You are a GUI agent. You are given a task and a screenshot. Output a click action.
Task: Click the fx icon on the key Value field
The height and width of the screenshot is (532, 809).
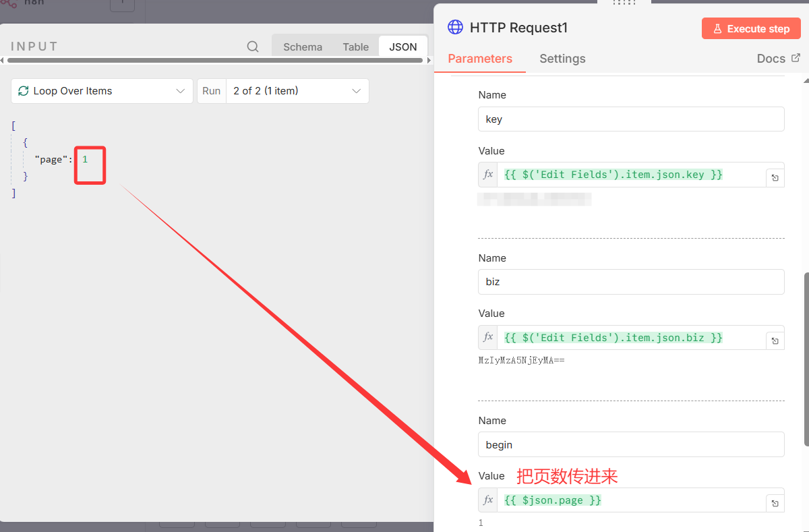(x=487, y=174)
